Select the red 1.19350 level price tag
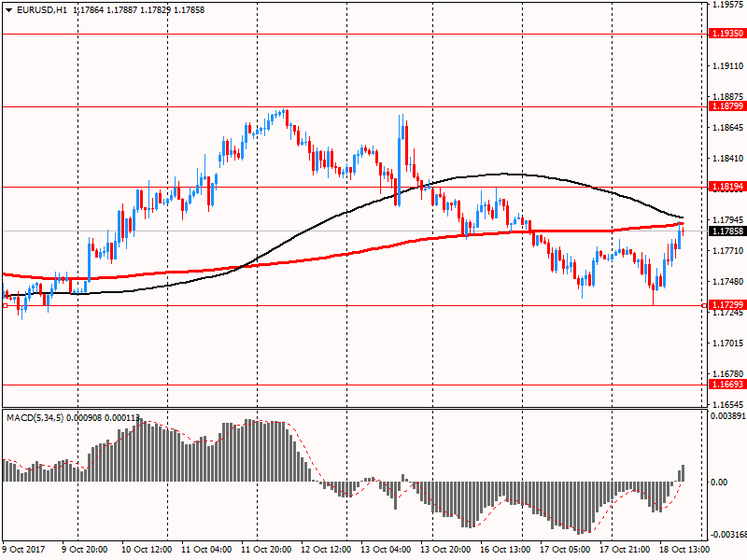This screenshot has height=560, width=747. pos(727,34)
